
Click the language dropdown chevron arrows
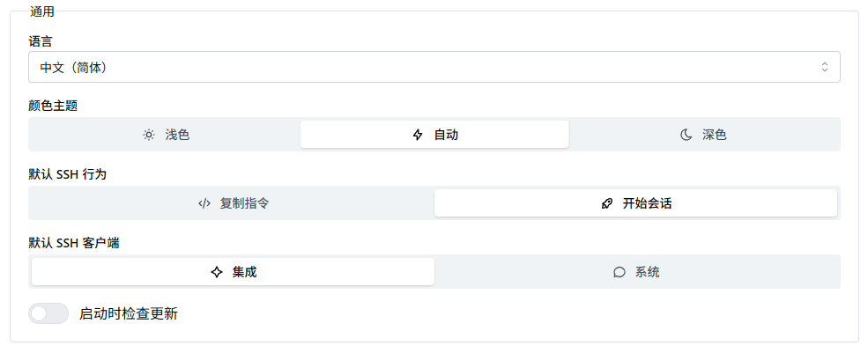(x=825, y=67)
